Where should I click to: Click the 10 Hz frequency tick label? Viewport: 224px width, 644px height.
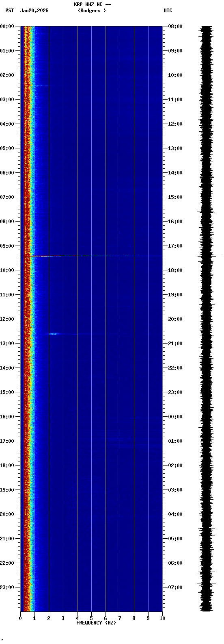pos(162,619)
